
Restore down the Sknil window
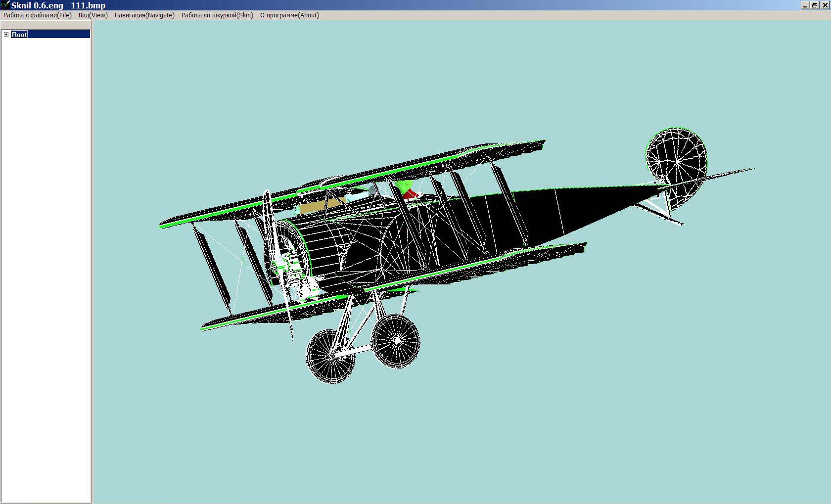(814, 5)
